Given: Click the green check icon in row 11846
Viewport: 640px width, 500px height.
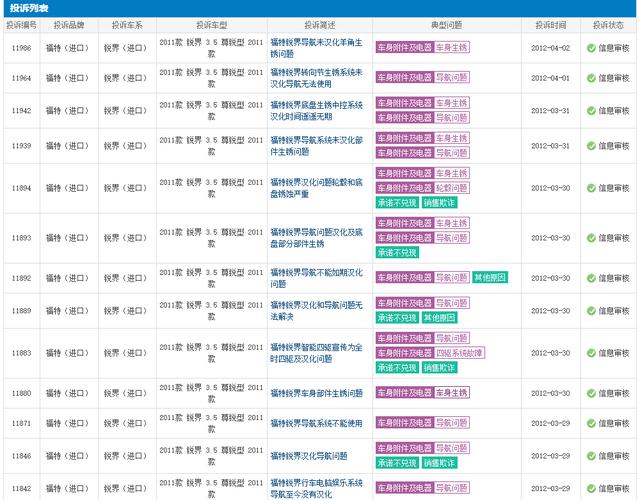Looking at the screenshot, I should tap(591, 456).
